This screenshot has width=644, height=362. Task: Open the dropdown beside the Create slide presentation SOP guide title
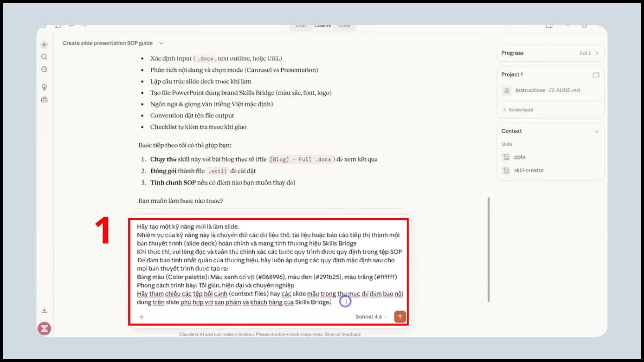coord(162,43)
